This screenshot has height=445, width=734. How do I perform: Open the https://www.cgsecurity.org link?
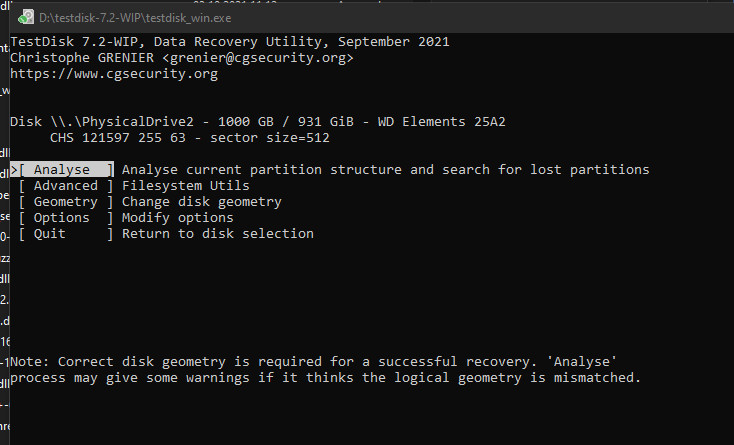point(114,74)
